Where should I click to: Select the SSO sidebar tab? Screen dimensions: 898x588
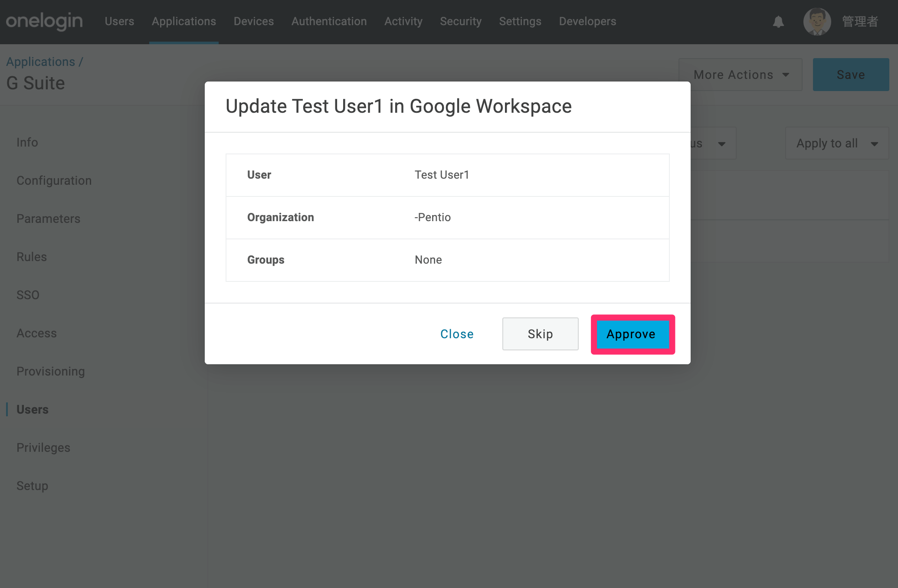coord(28,295)
